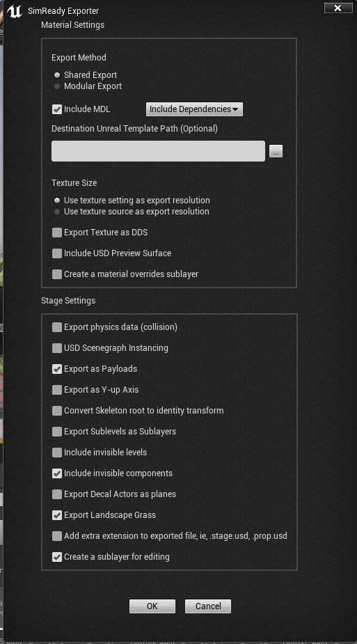
Task: Enable Convert Skeleton root to identity transform
Action: 57,411
